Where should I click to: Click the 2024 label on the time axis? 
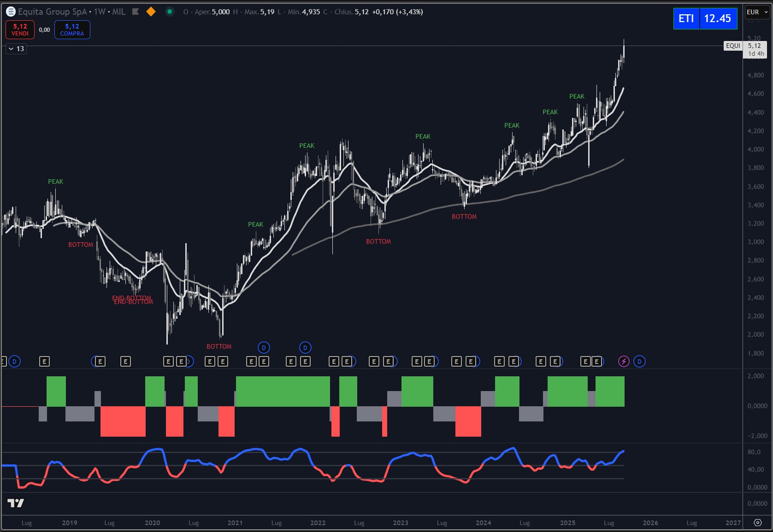click(483, 523)
